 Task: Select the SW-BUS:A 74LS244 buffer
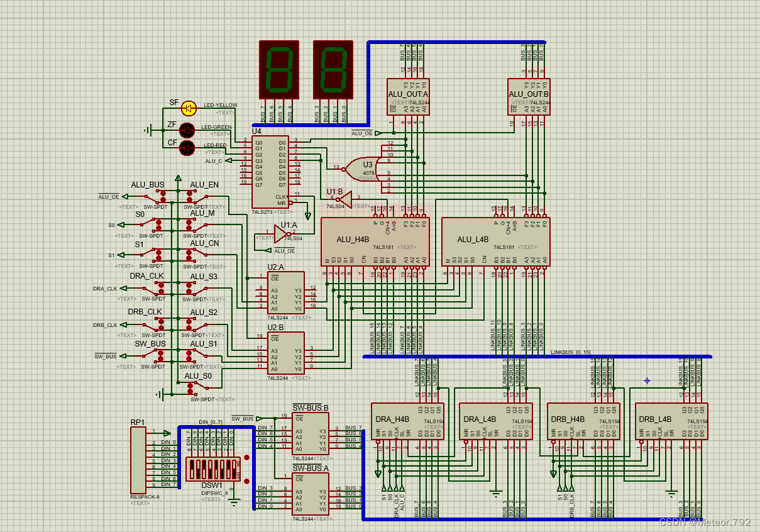coord(310,494)
